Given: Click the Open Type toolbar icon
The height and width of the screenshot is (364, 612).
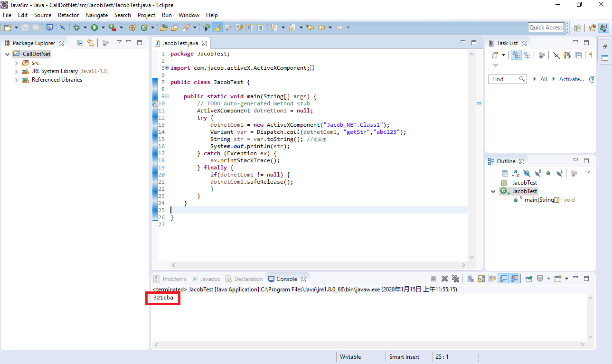Looking at the screenshot, I should 164,28.
